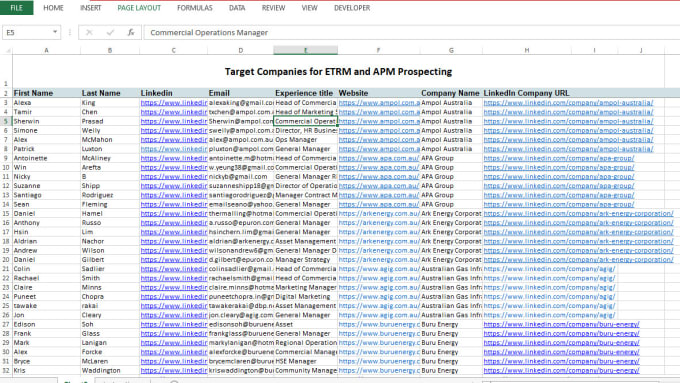The image size is (680, 383).
Task: Select the PAGE LAYOUT tab
Action: (139, 8)
